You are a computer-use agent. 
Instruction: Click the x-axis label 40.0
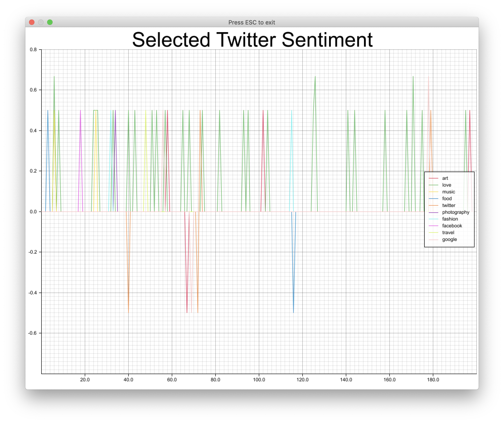pos(128,380)
